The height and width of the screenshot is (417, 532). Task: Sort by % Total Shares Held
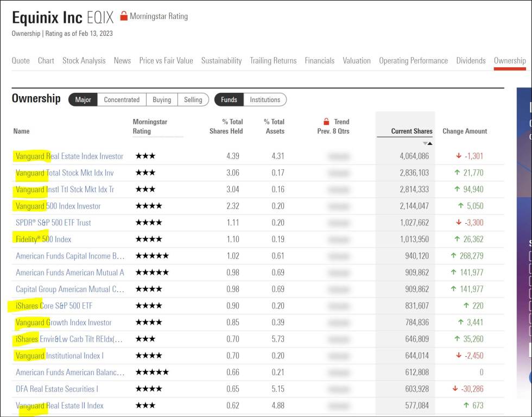point(226,127)
